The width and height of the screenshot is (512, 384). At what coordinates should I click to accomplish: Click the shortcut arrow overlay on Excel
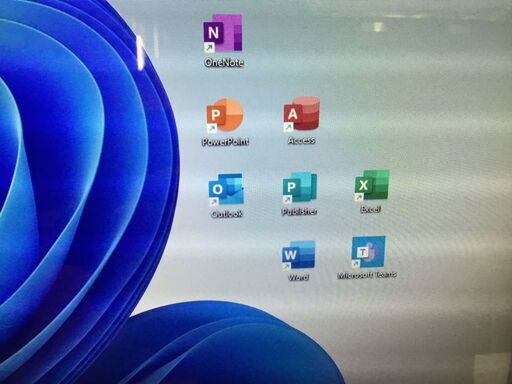359,198
